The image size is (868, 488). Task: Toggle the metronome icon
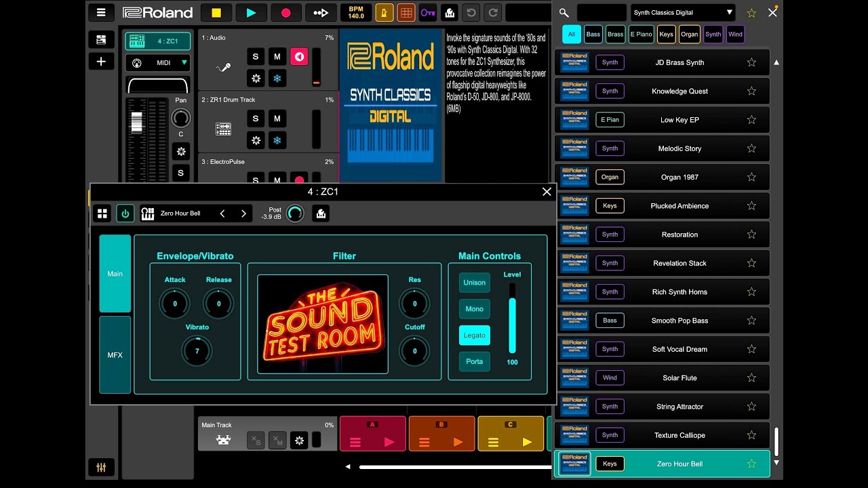[x=384, y=12]
